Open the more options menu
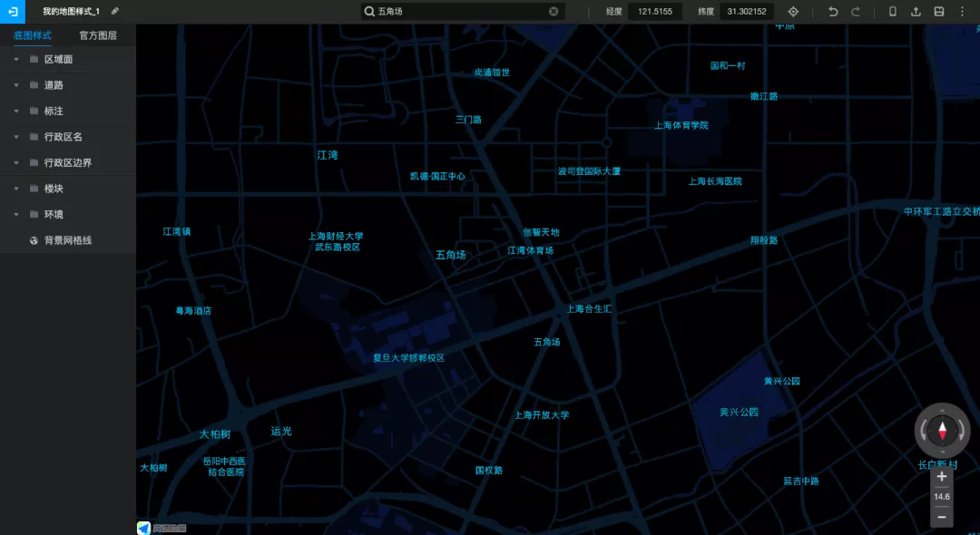Screen dimensions: 980x535 963,11
